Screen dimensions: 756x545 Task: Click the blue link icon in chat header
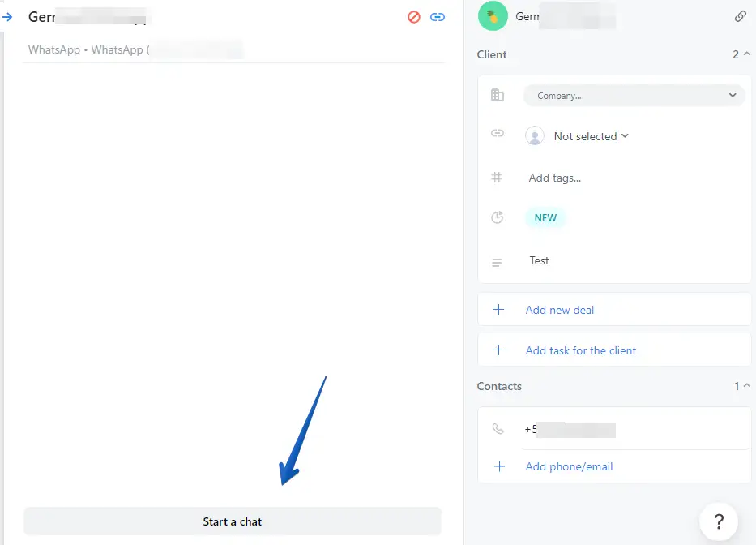(x=438, y=17)
